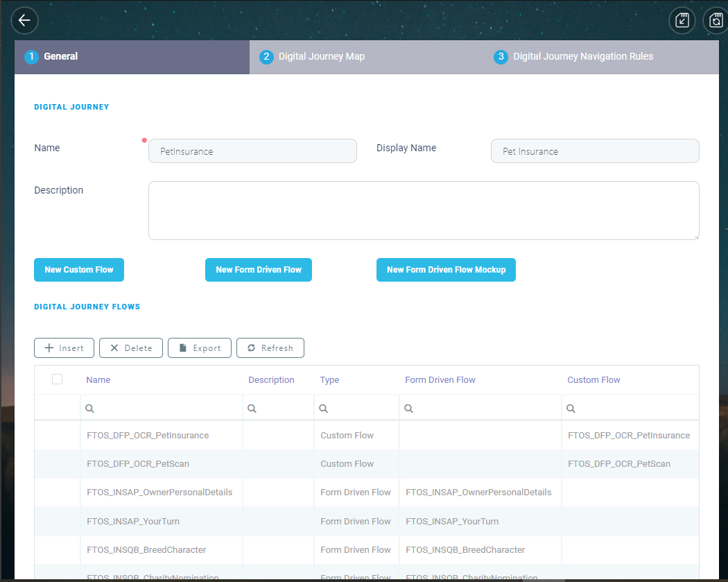This screenshot has height=582, width=728.
Task: Click the back arrow icon
Action: click(24, 20)
